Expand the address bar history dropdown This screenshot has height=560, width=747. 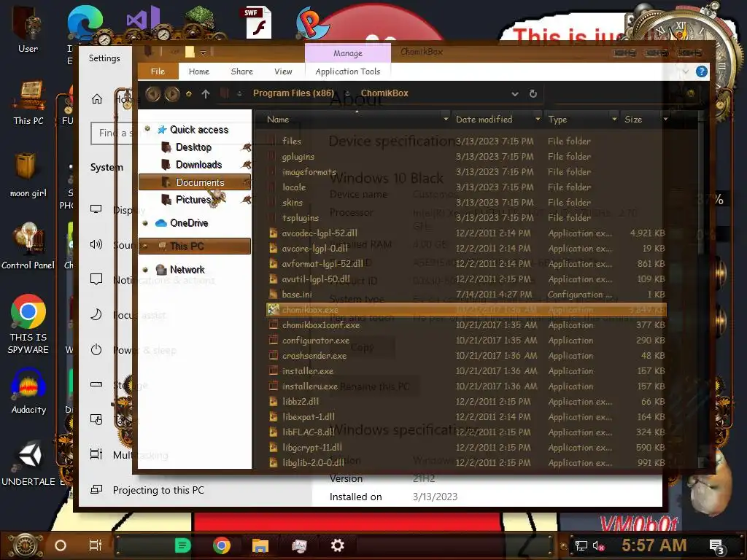pyautogui.click(x=515, y=94)
